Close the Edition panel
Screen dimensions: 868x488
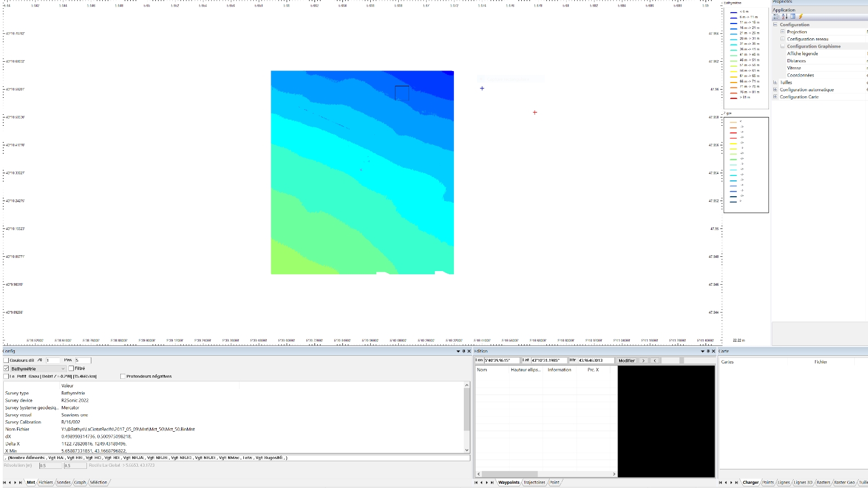(713, 351)
